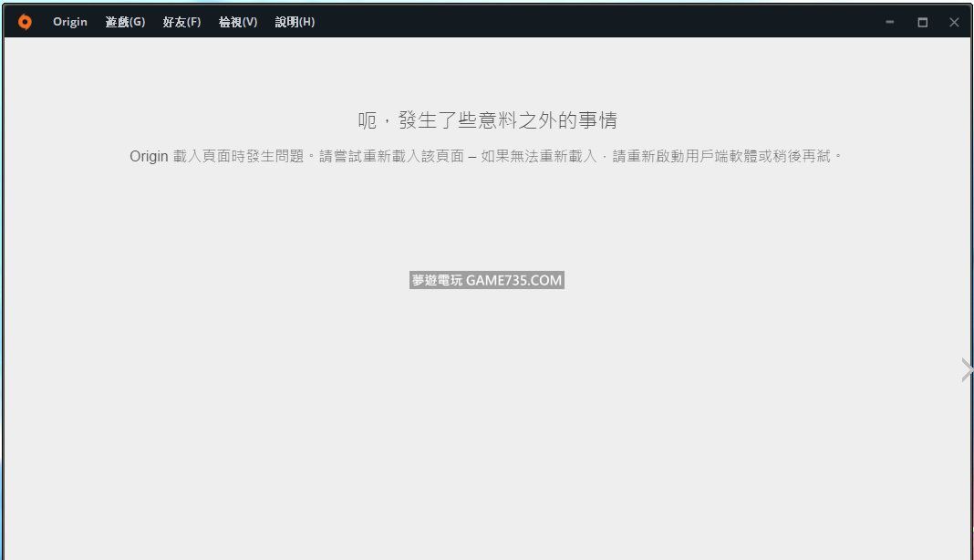Minimize the Origin window
This screenshot has width=974, height=560.
point(890,22)
